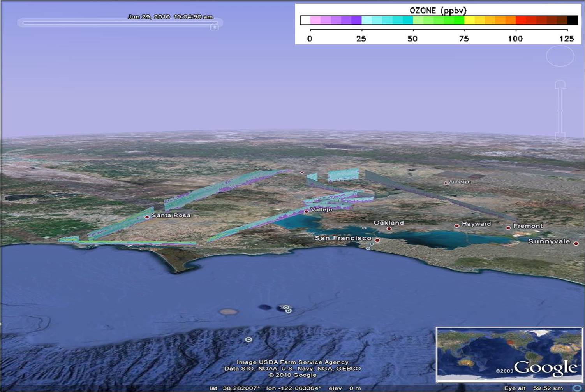Click the streaming indicator ring in status bar
The image size is (585, 392).
[576, 388]
